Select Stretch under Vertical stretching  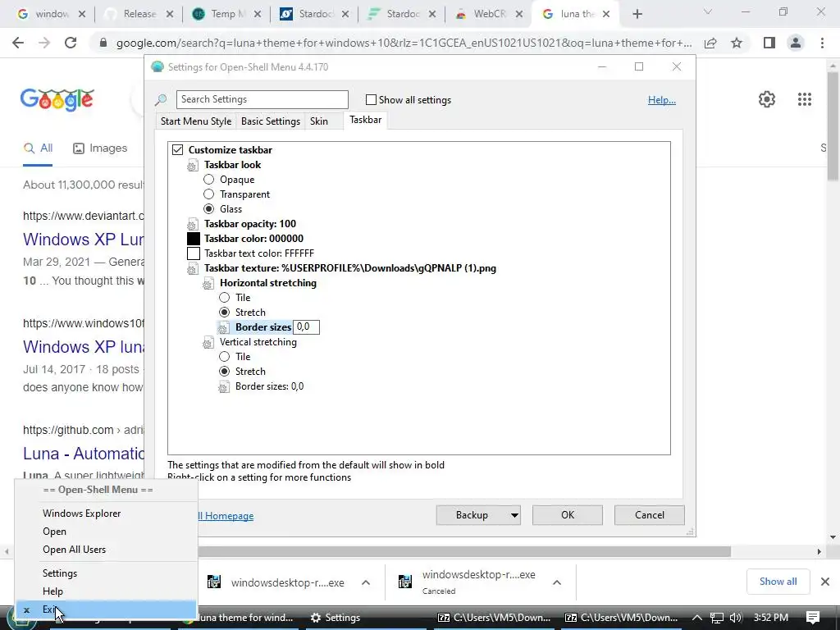click(225, 372)
